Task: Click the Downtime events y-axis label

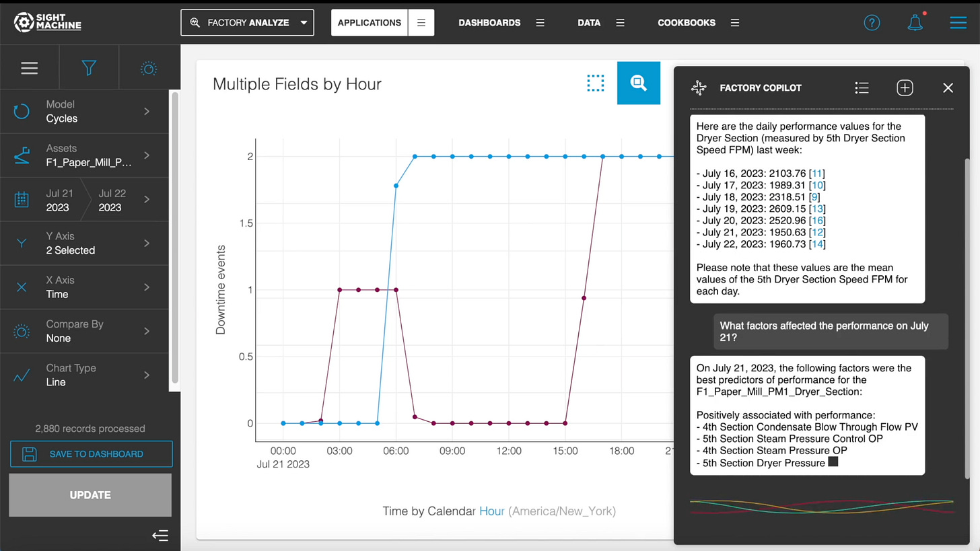Action: (x=221, y=290)
